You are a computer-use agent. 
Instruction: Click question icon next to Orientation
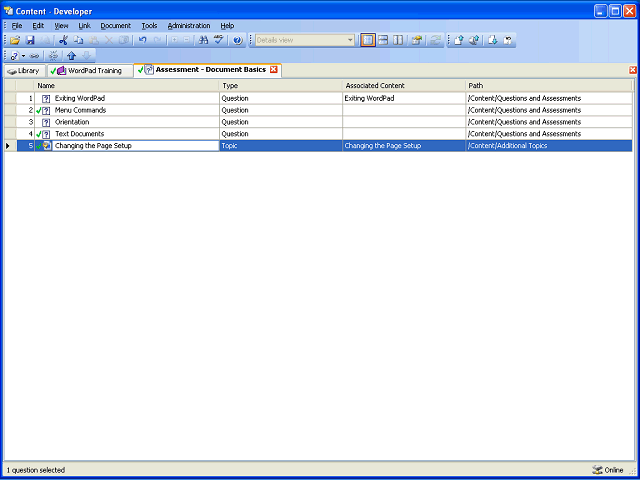point(46,122)
